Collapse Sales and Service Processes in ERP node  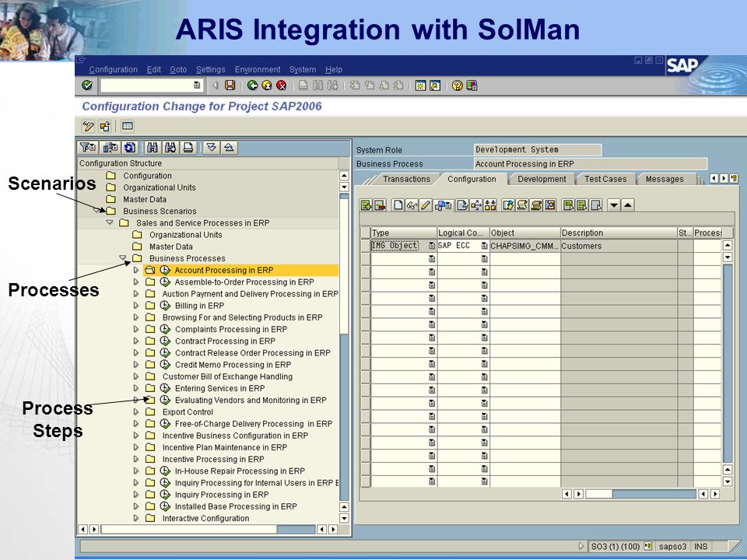pyautogui.click(x=110, y=222)
